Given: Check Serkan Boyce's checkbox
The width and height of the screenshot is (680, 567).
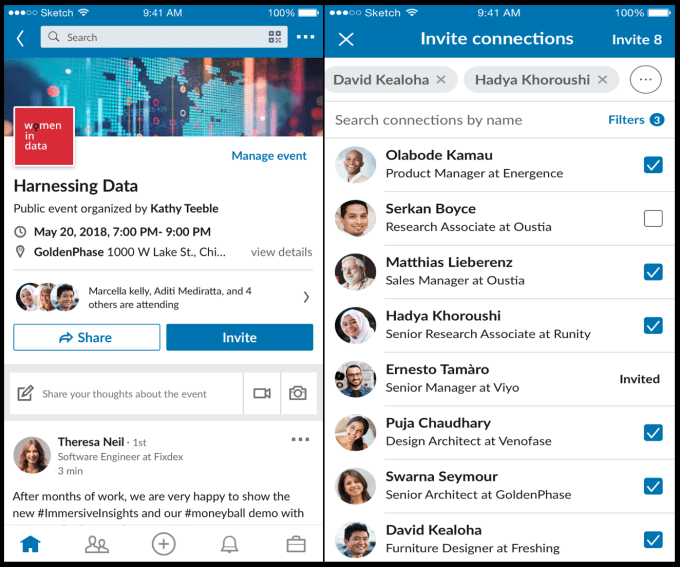Looking at the screenshot, I should (653, 218).
